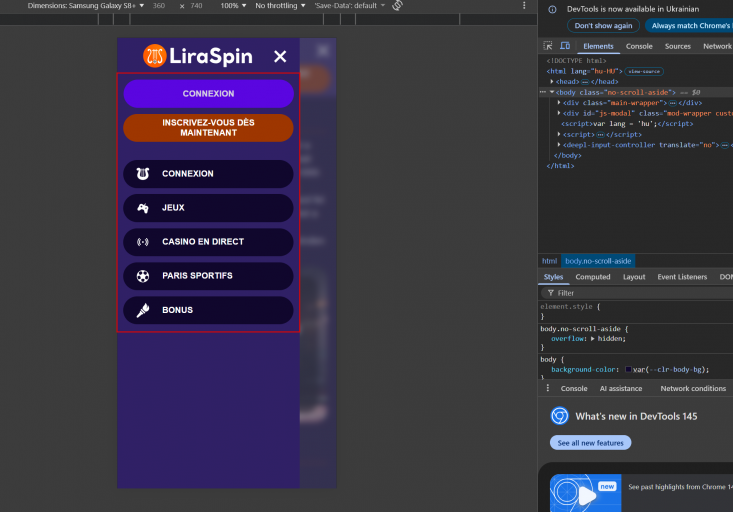Expand the overflow hidden shorthand triangle

click(593, 339)
